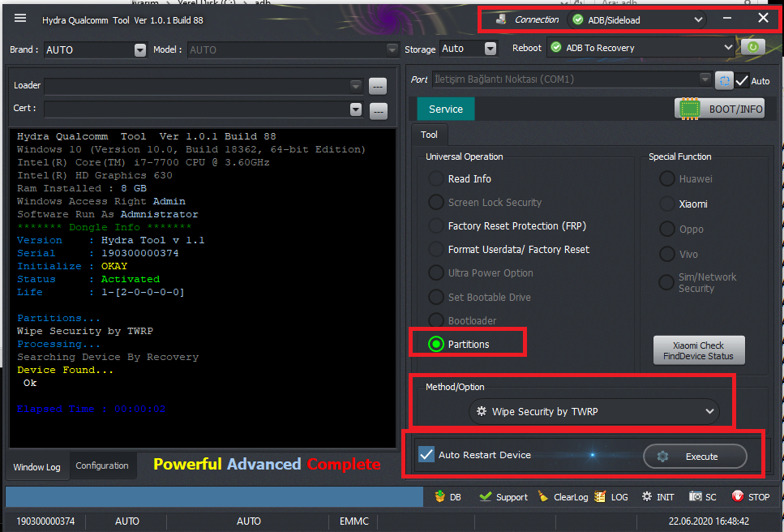Click the green reboot execute icon

(752, 48)
